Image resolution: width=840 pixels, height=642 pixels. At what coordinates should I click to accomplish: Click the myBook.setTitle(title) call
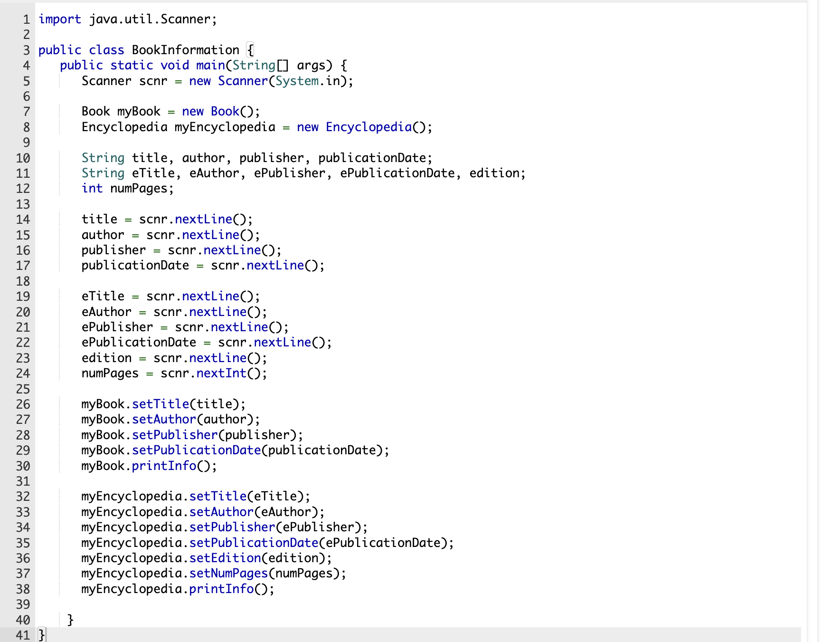click(163, 403)
